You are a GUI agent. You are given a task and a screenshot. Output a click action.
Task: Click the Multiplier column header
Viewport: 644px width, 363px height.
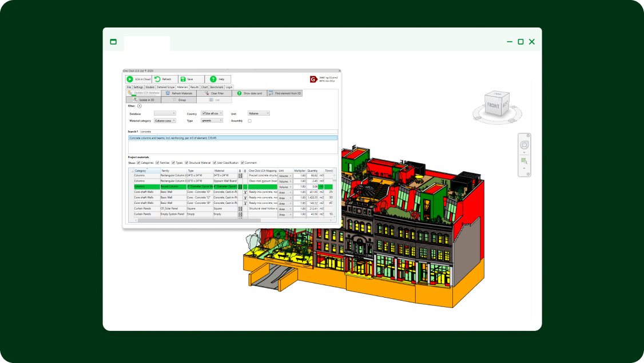pos(300,171)
